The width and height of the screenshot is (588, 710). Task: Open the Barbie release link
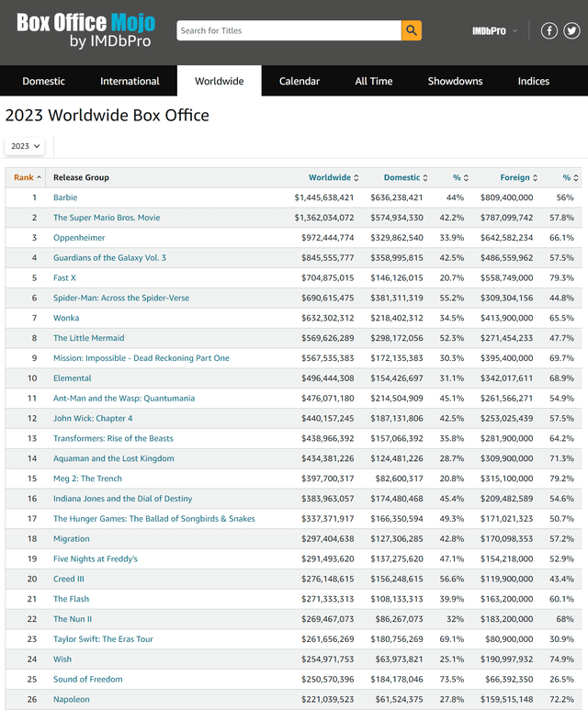point(65,197)
